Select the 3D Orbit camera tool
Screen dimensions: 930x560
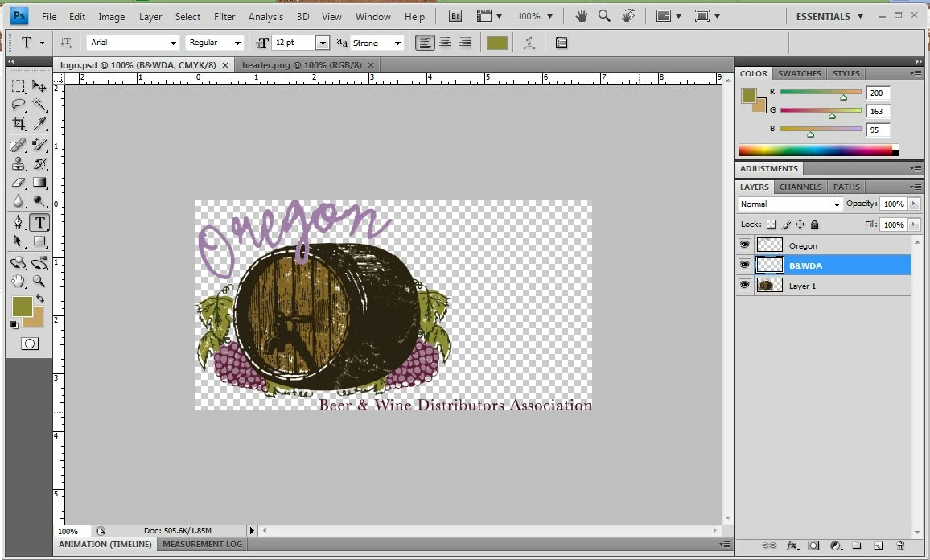39,263
